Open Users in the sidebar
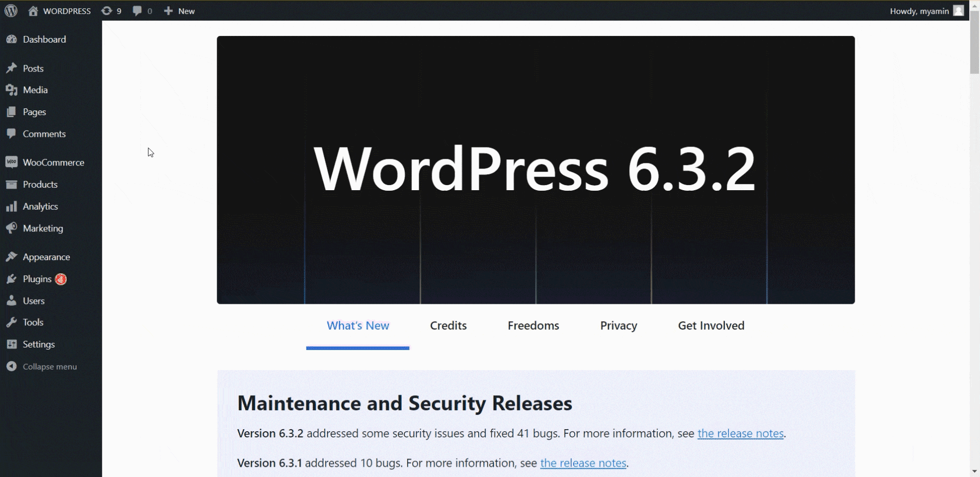The width and height of the screenshot is (980, 477). [x=33, y=301]
